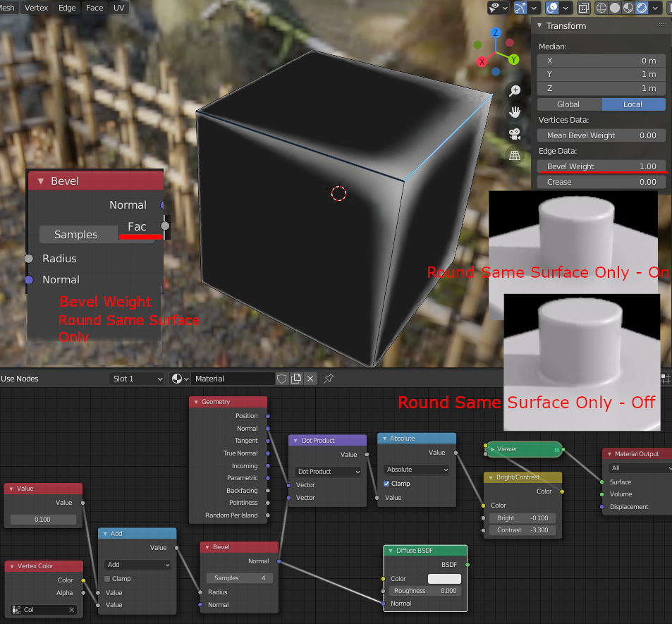Collapse the Material Output node

(x=609, y=454)
